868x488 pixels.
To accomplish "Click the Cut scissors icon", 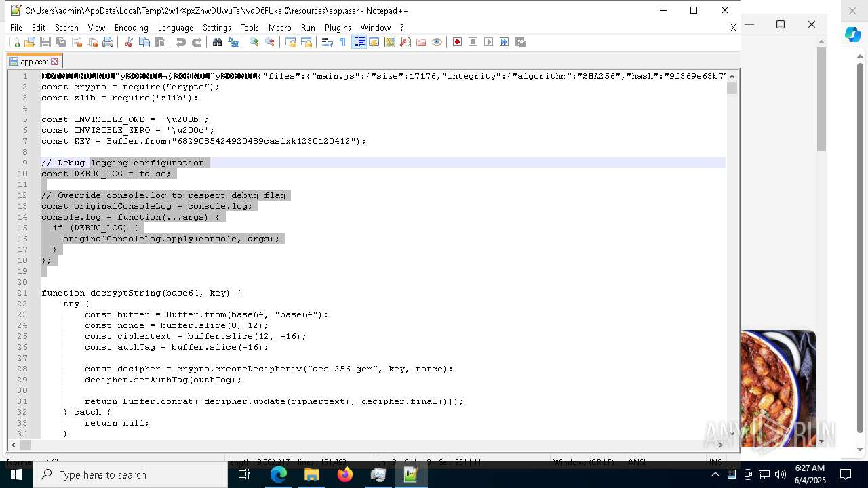I will [x=128, y=42].
